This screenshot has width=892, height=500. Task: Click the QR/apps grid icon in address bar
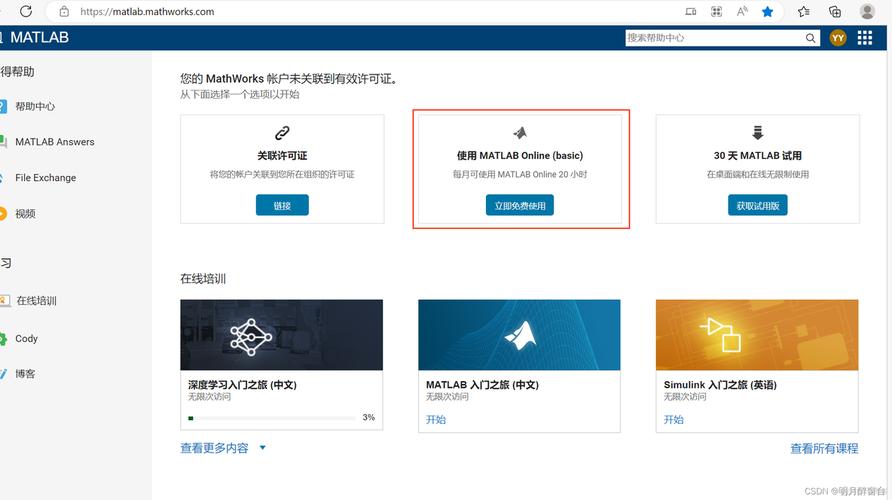[716, 11]
